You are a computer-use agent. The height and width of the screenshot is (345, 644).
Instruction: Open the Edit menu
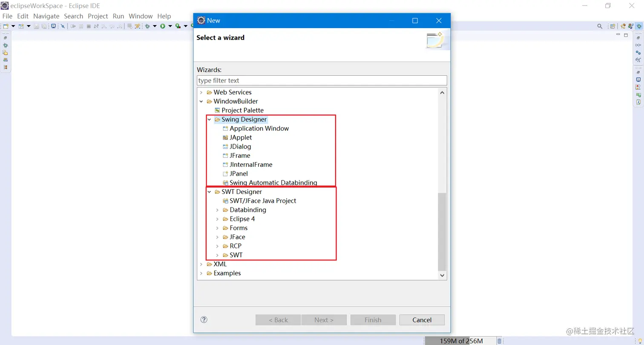pyautogui.click(x=23, y=16)
